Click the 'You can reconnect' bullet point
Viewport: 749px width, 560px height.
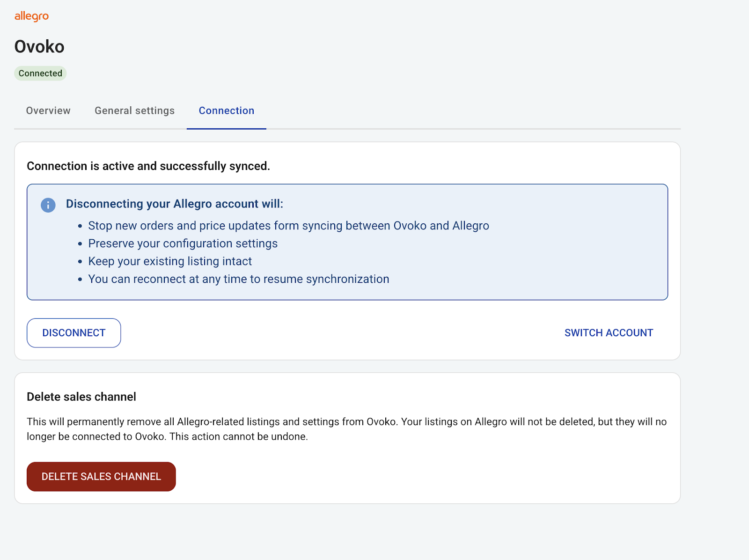coord(239,279)
